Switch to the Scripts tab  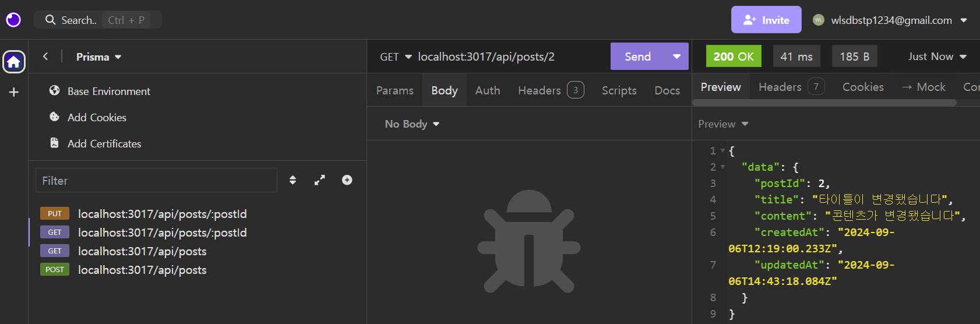[619, 90]
